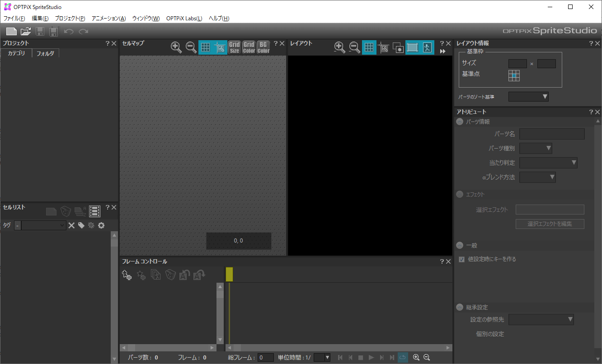Click the tag label icon

tap(81, 225)
